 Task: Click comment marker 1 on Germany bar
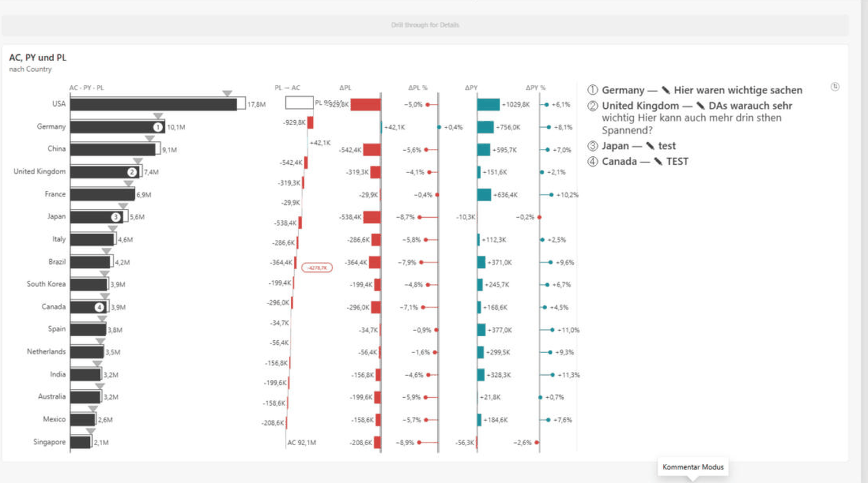coord(158,127)
